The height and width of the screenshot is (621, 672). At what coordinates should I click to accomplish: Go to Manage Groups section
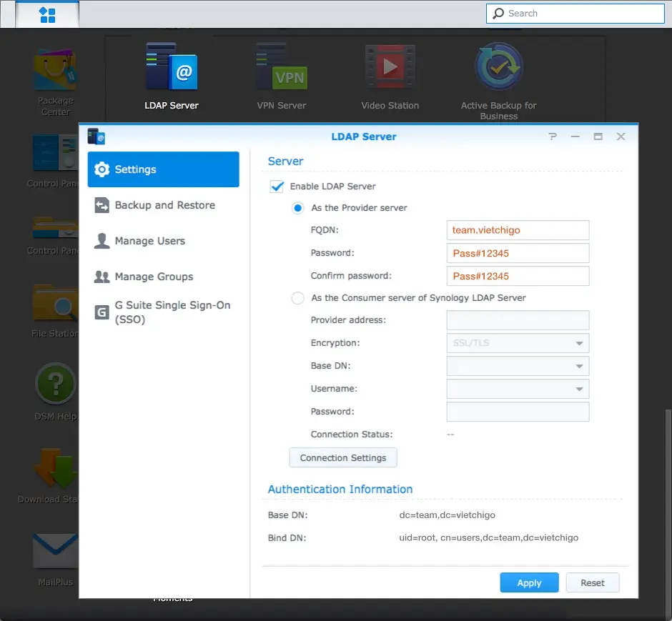[163, 277]
